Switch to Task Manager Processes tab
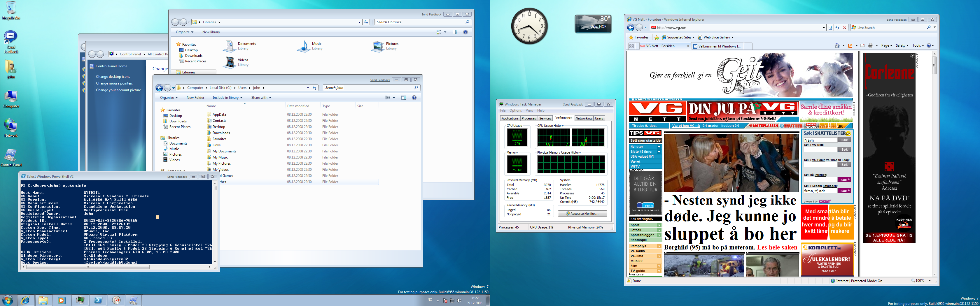This screenshot has width=980, height=306. [x=529, y=119]
